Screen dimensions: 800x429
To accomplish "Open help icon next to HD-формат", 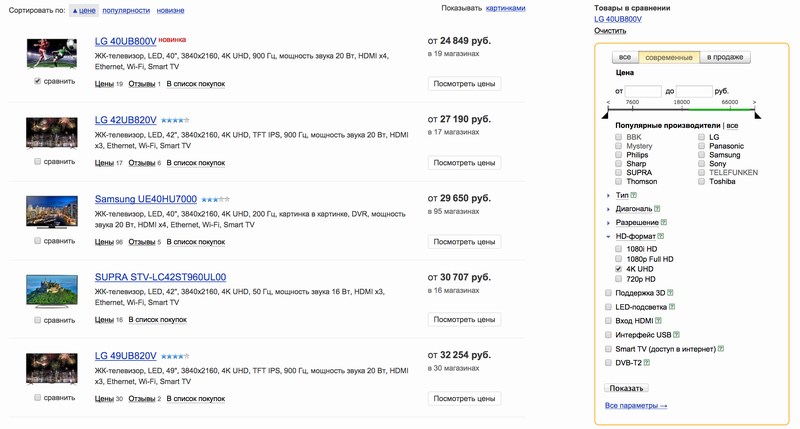I will coord(661,236).
